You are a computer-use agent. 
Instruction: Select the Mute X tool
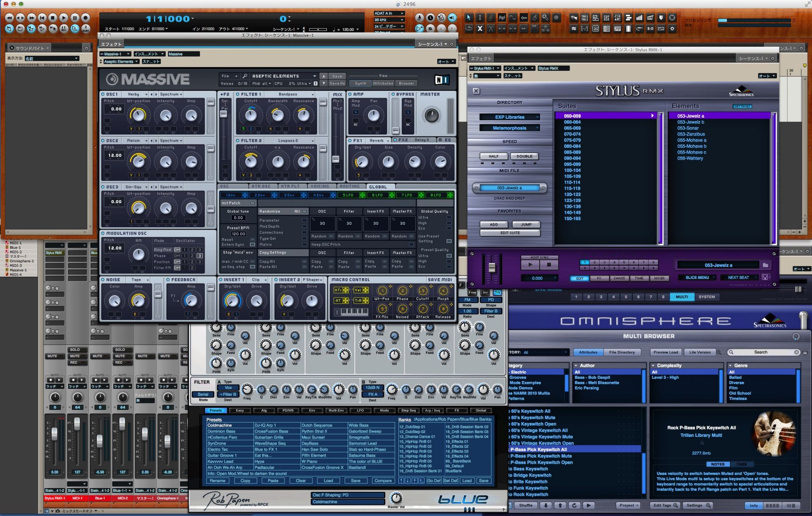[480, 29]
